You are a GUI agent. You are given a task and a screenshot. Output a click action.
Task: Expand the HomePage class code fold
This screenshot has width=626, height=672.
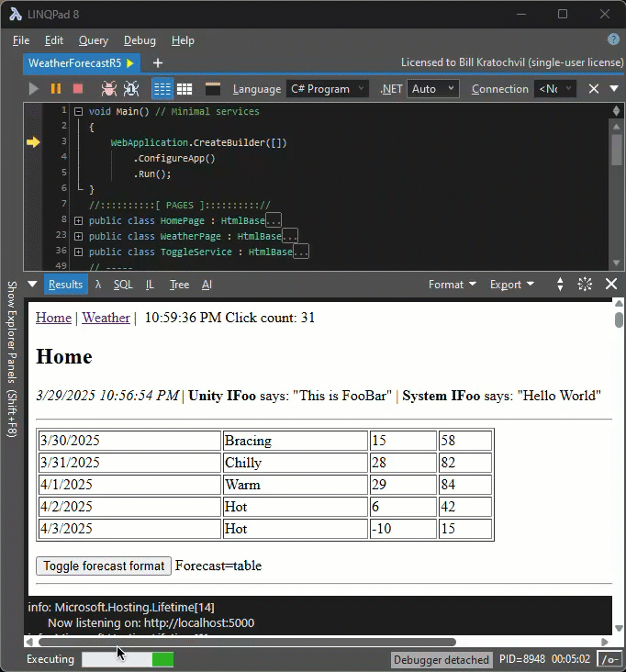(78, 220)
